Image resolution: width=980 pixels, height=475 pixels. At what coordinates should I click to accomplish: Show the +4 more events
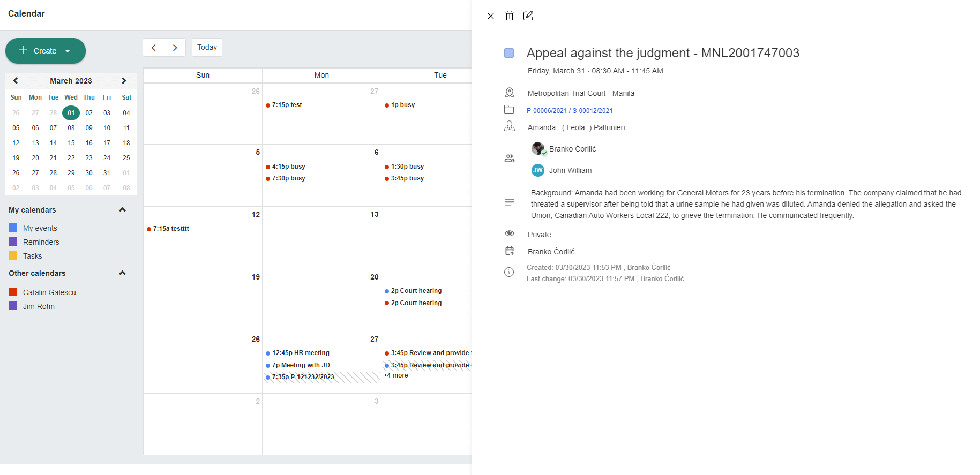tap(396, 375)
